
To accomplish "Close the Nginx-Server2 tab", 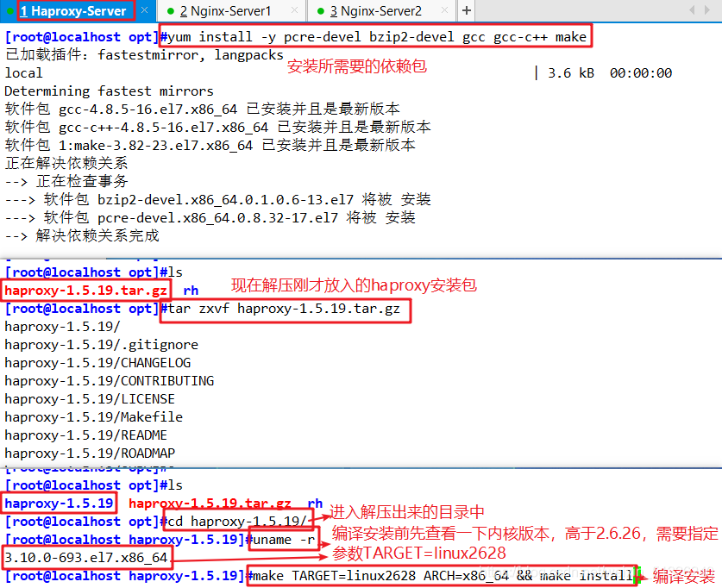I will click(445, 10).
